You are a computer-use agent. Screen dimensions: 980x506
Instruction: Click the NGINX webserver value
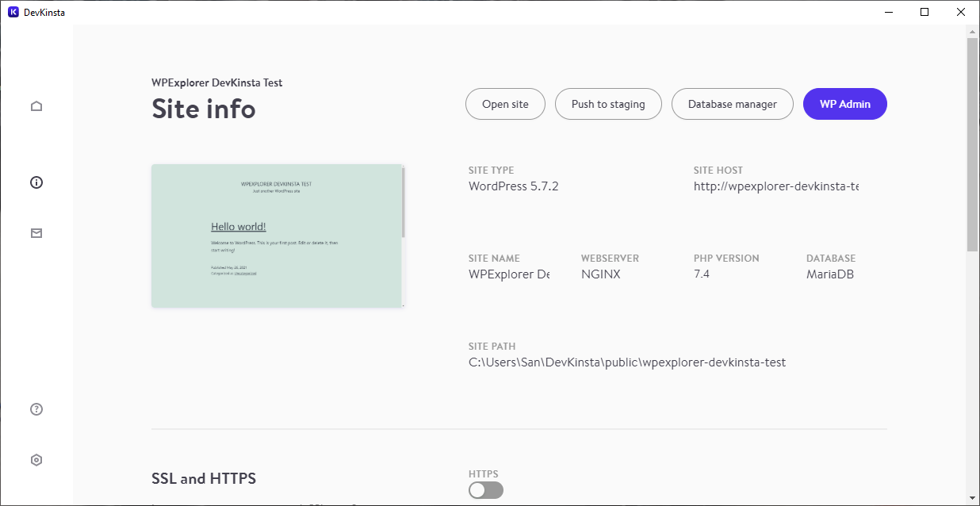(601, 274)
